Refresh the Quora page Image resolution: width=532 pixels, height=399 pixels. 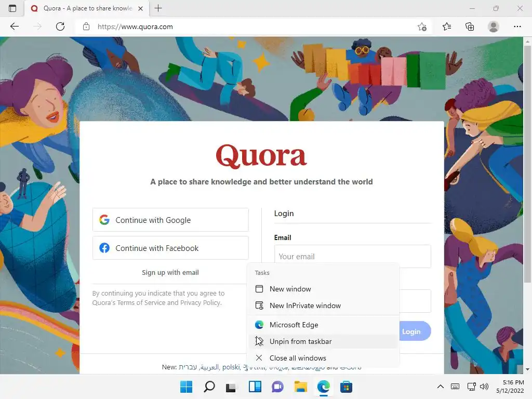pyautogui.click(x=60, y=26)
